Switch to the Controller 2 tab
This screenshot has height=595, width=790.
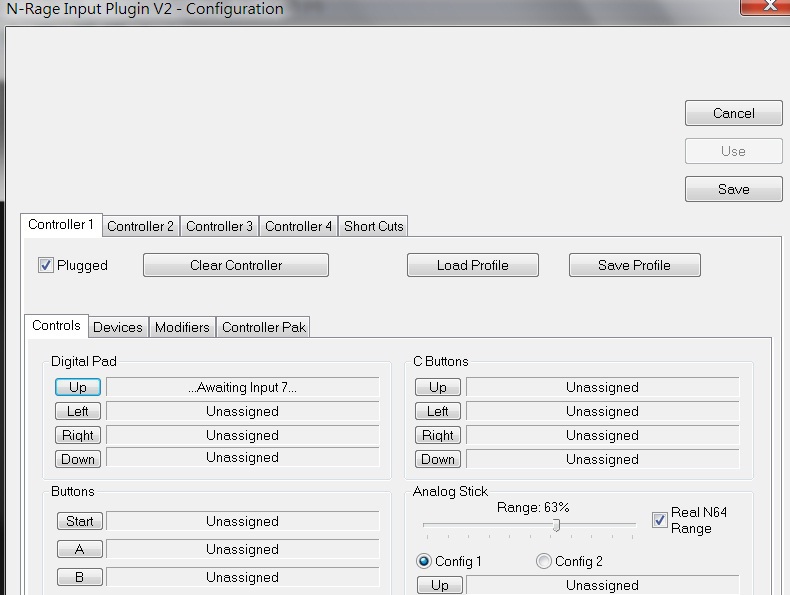pos(141,226)
